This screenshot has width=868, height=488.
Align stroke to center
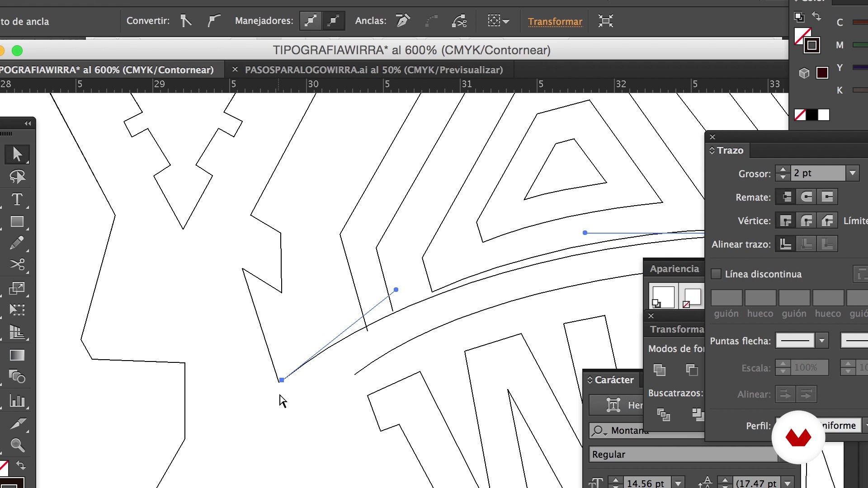click(x=786, y=244)
